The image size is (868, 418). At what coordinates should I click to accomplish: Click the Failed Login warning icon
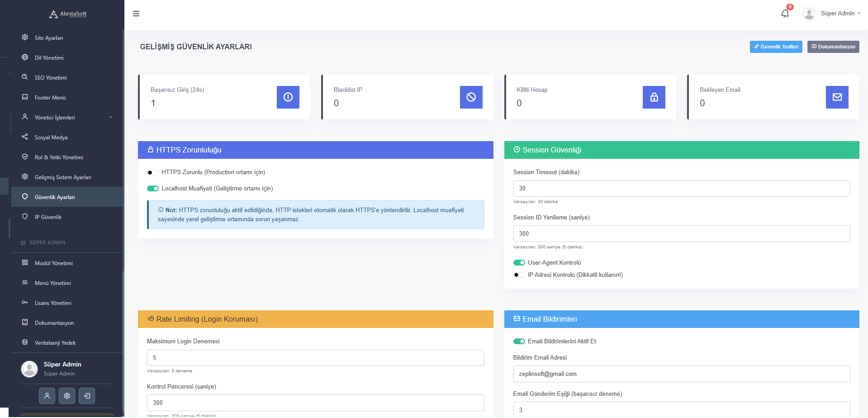point(288,97)
